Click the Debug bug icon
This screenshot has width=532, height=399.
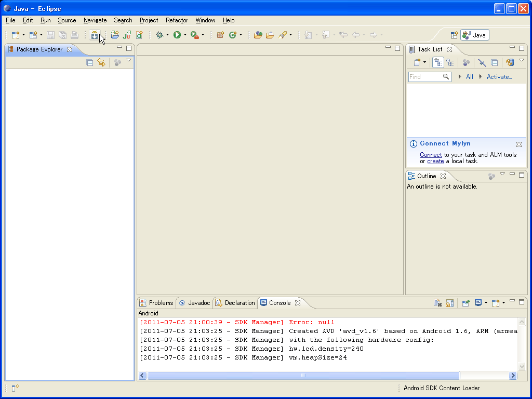tap(159, 35)
